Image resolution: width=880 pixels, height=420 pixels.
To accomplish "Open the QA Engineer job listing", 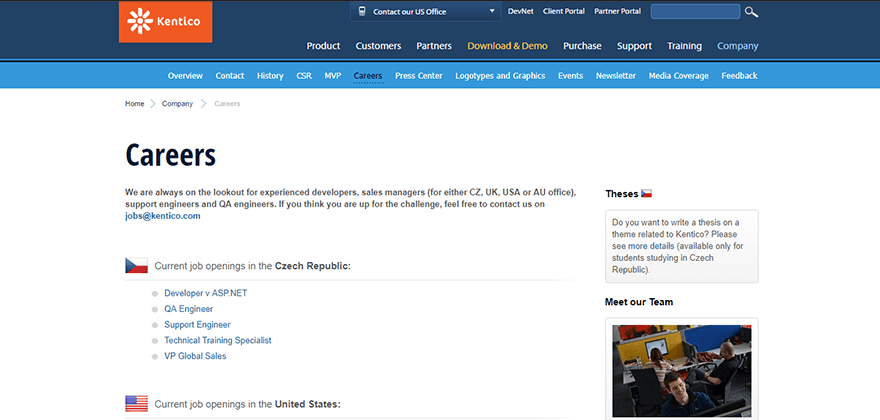I will pos(189,309).
